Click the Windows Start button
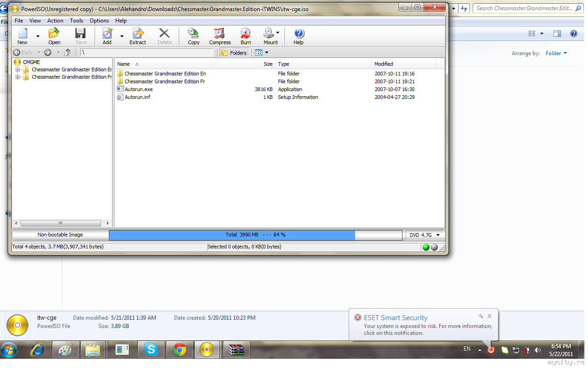The width and height of the screenshot is (588, 368). (x=9, y=350)
